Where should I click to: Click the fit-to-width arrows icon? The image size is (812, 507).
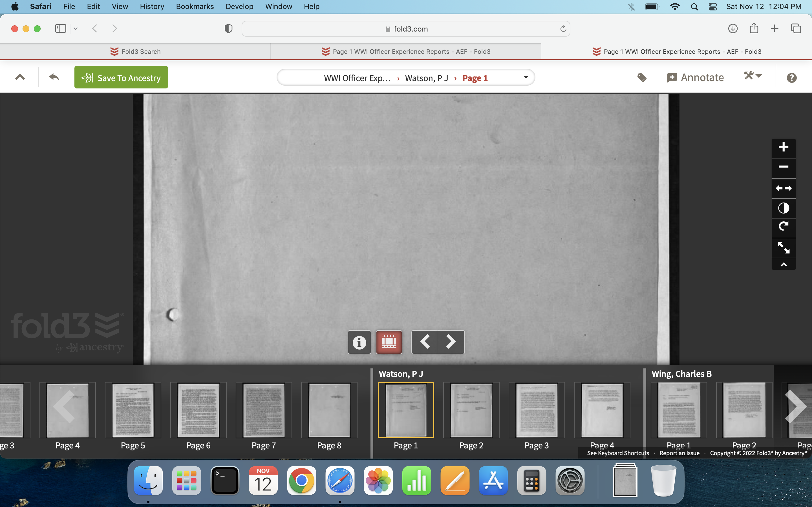pos(783,188)
